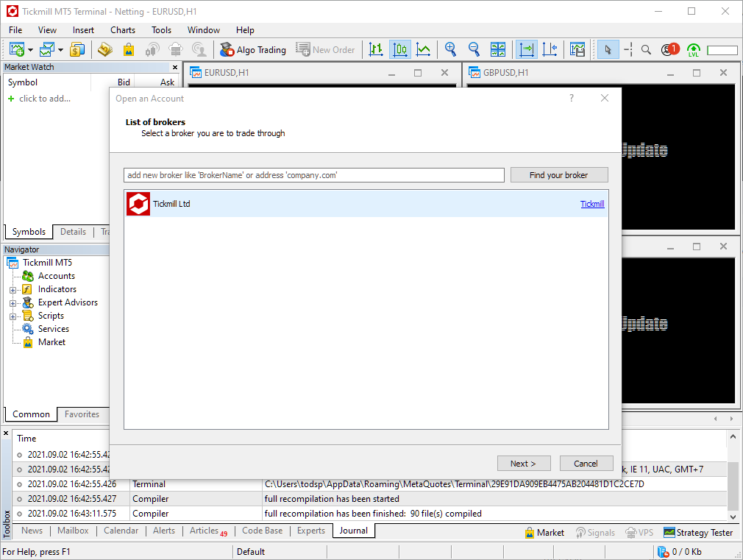Select Market in Navigator tree
The image size is (743, 560).
tap(51, 342)
